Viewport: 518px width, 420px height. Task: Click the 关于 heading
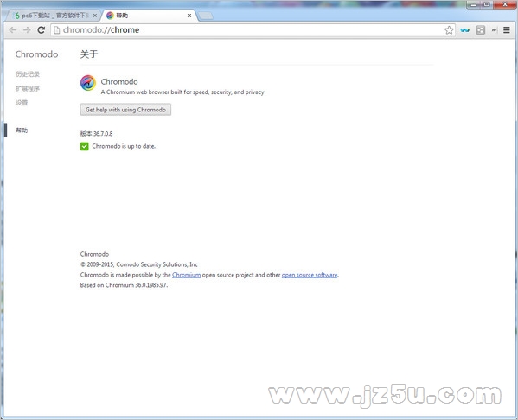(89, 54)
